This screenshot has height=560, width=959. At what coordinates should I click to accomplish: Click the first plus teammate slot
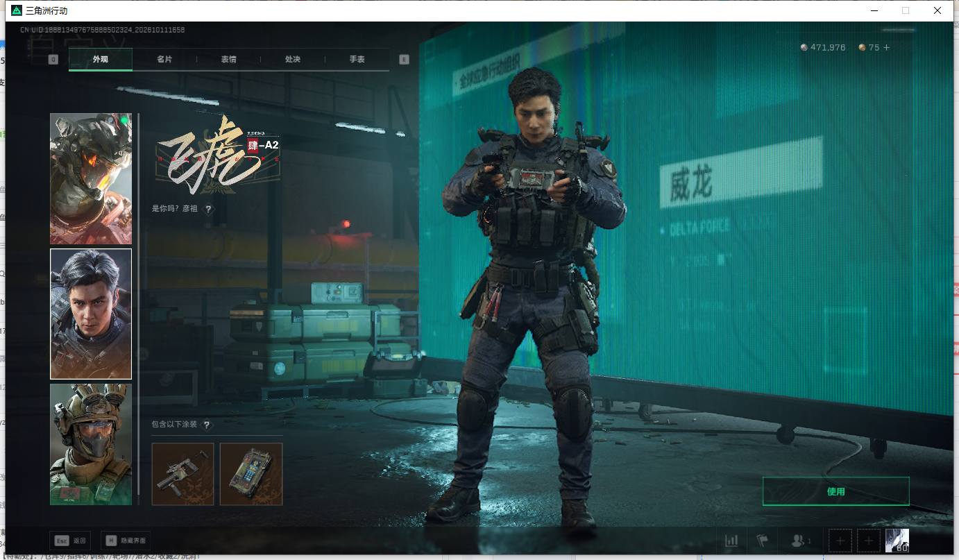[x=840, y=541]
